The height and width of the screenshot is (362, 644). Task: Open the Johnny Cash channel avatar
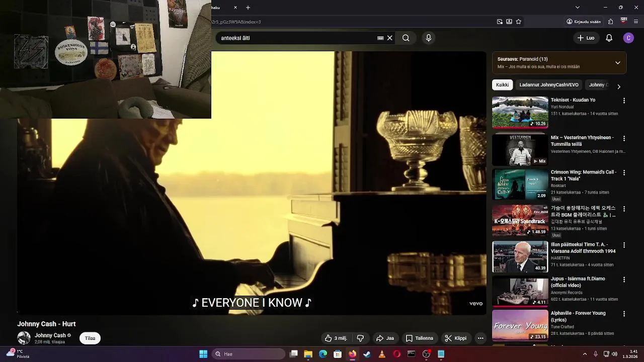click(24, 338)
